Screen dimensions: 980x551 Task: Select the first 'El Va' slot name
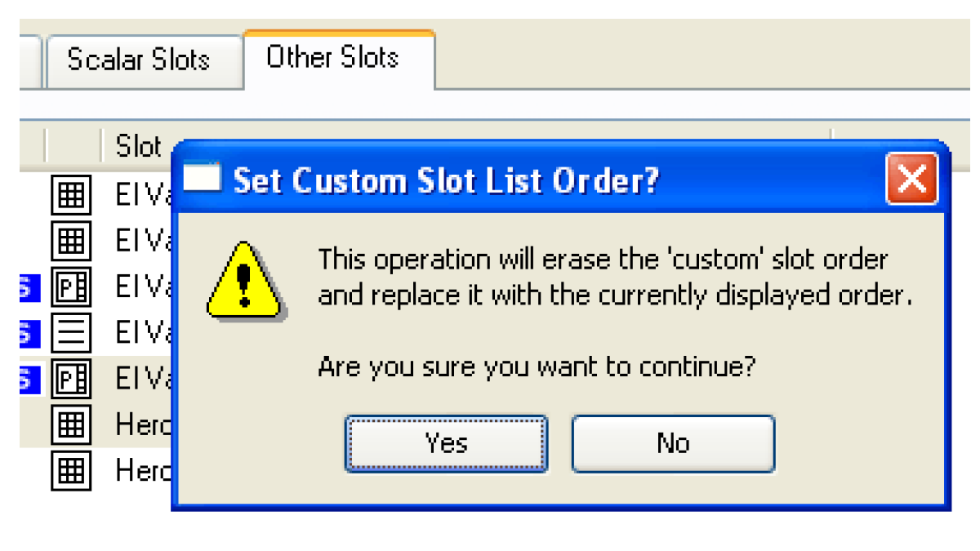pyautogui.click(x=143, y=194)
